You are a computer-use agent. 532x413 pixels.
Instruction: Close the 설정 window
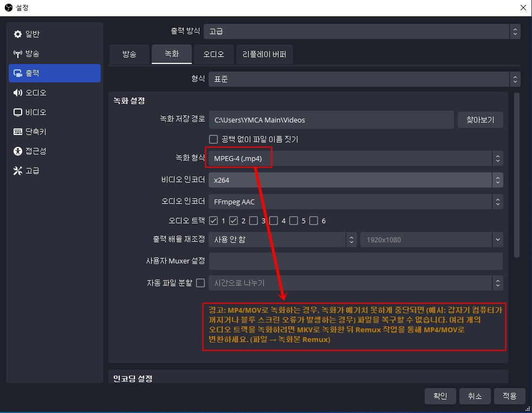(x=523, y=8)
